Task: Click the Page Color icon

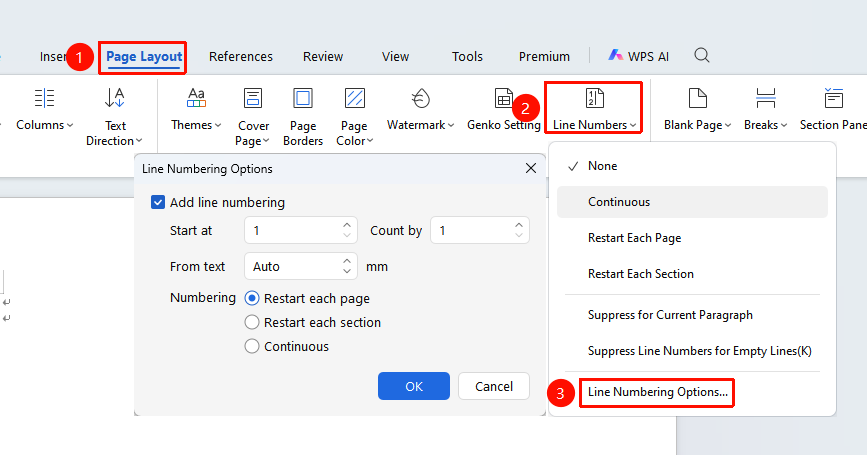Action: (x=354, y=98)
